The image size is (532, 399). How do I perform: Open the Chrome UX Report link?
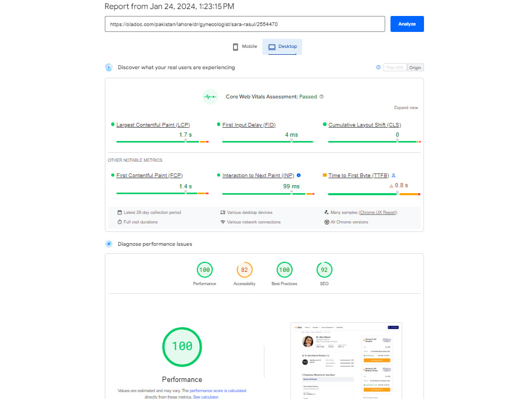pyautogui.click(x=378, y=212)
